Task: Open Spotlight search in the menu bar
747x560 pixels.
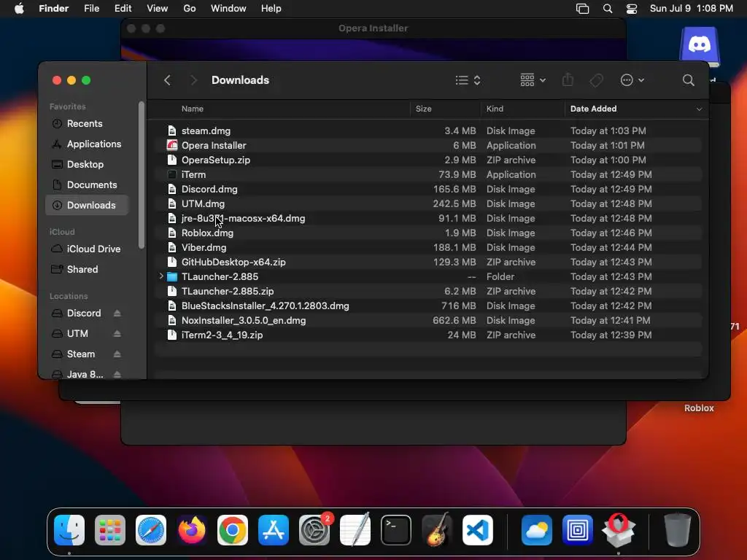Action: point(608,9)
